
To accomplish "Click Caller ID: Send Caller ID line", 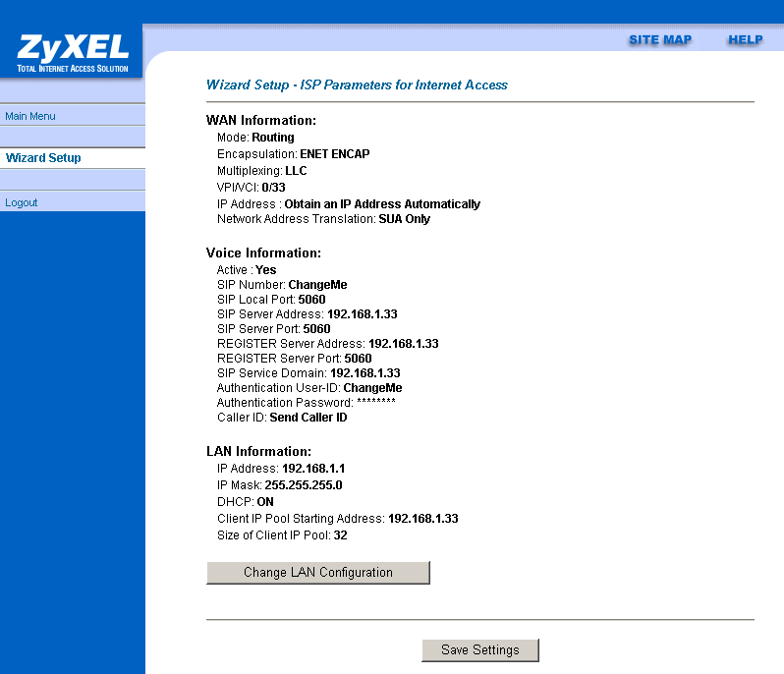I will pos(282,418).
